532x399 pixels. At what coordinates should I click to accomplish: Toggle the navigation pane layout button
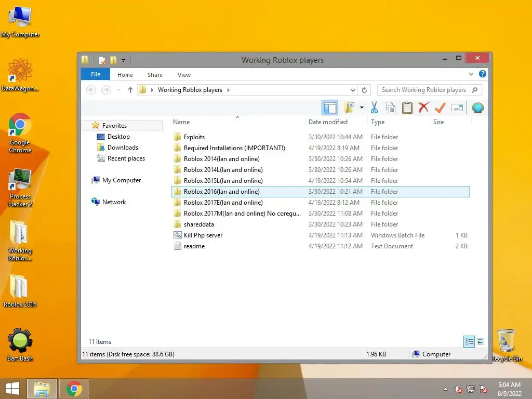tap(330, 108)
